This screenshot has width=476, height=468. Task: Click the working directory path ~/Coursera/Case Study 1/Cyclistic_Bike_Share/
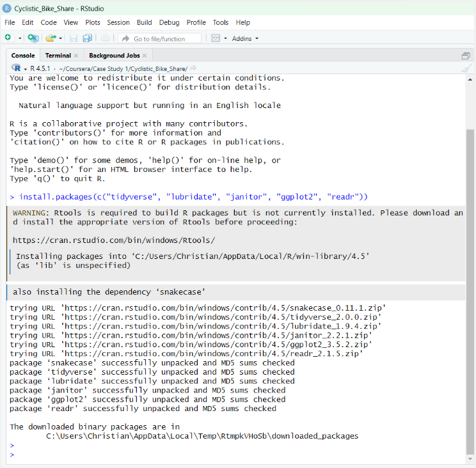[123, 69]
